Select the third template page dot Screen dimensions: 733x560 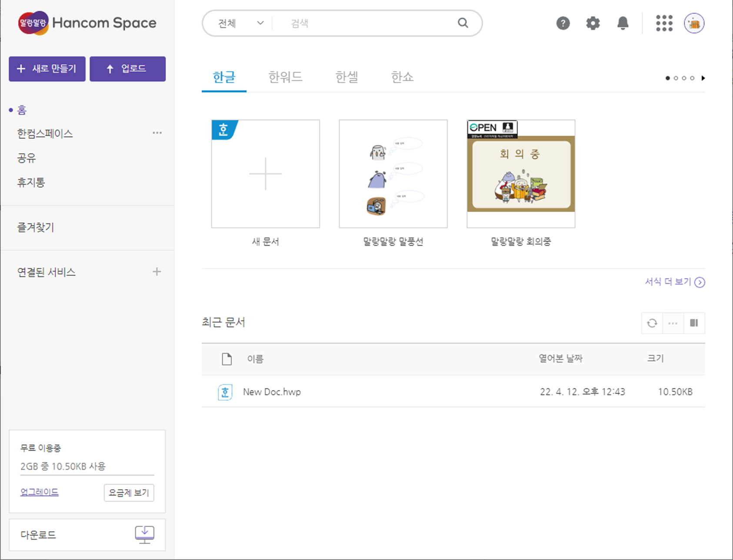(684, 78)
